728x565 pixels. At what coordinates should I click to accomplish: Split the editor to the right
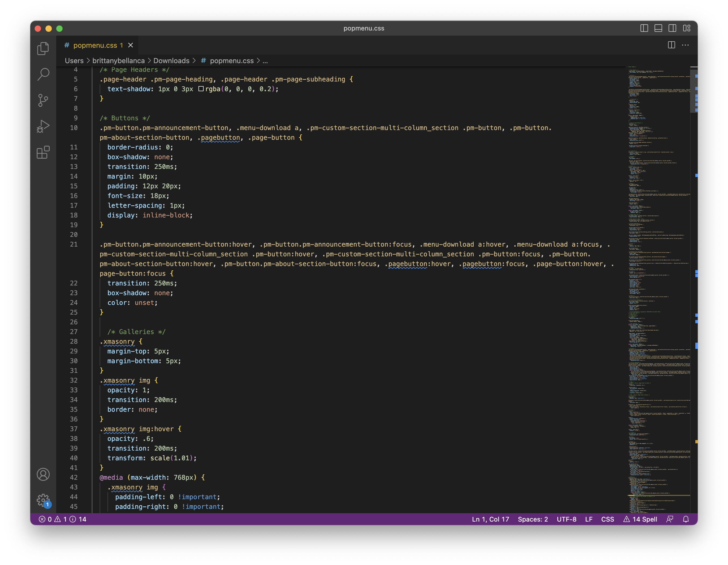(671, 45)
